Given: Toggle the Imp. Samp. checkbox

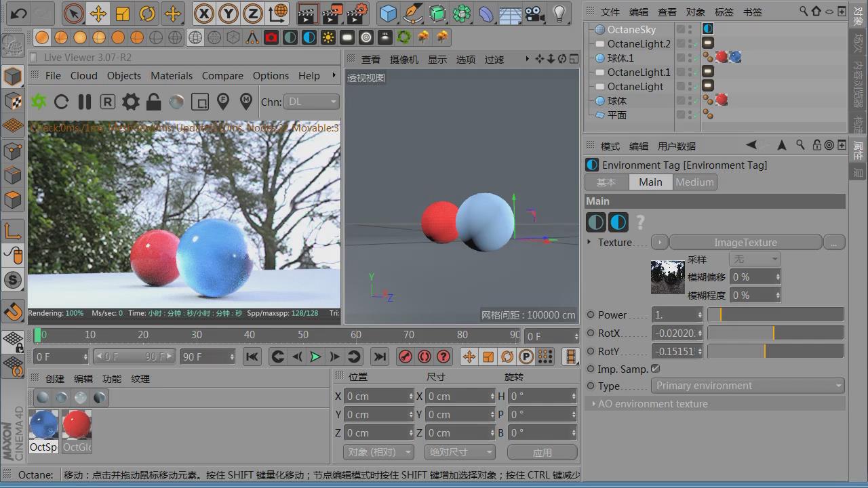Looking at the screenshot, I should [x=655, y=369].
